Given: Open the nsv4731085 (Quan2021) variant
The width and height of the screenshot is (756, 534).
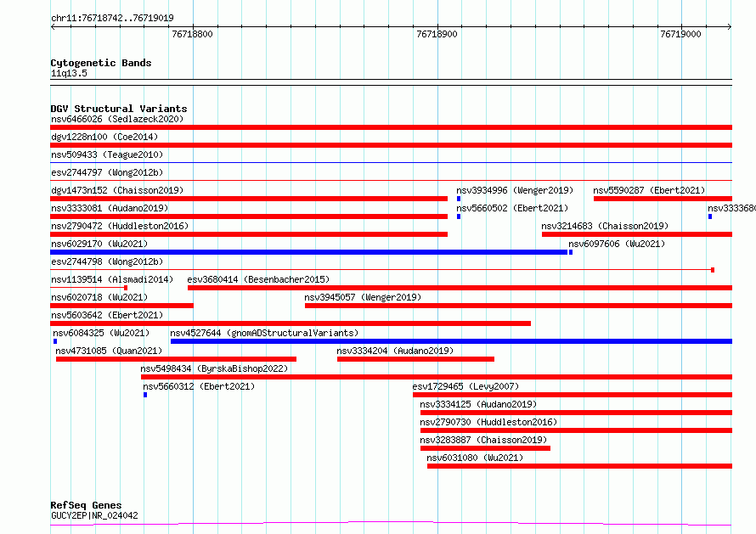Looking at the screenshot, I should (x=109, y=351).
